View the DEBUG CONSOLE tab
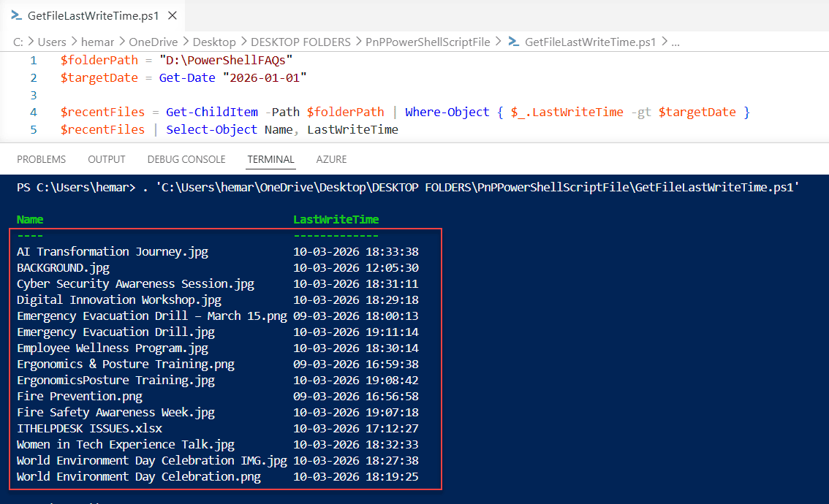Viewport: 829px width, 504px height. click(x=185, y=159)
